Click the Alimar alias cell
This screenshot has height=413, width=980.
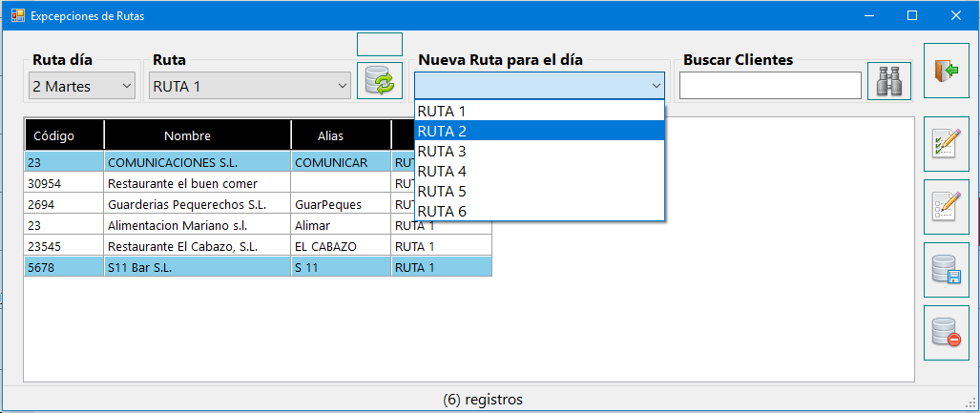tap(342, 225)
